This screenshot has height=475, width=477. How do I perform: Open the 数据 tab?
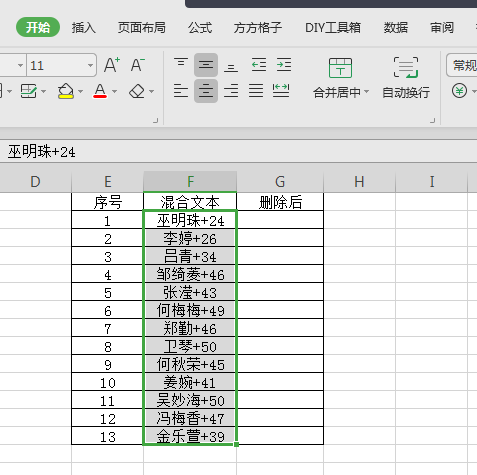(396, 28)
